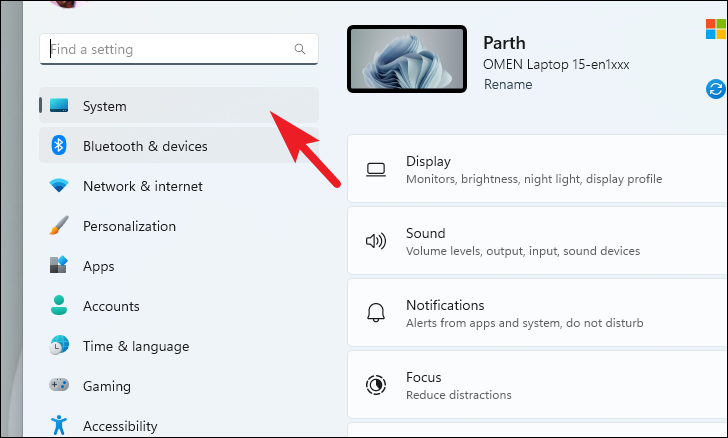The width and height of the screenshot is (728, 438).
Task: Select the Wi-Fi Network & internet icon
Action: 59,186
